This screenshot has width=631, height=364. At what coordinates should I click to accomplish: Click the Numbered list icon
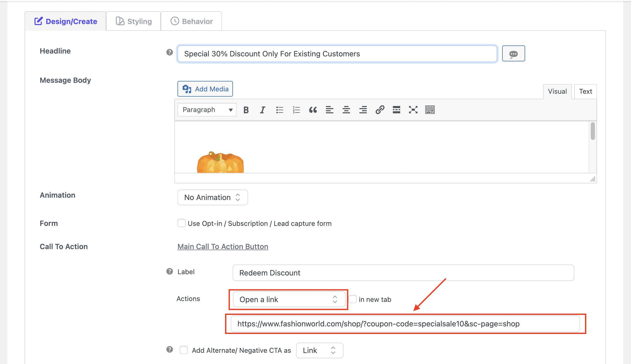(x=296, y=110)
